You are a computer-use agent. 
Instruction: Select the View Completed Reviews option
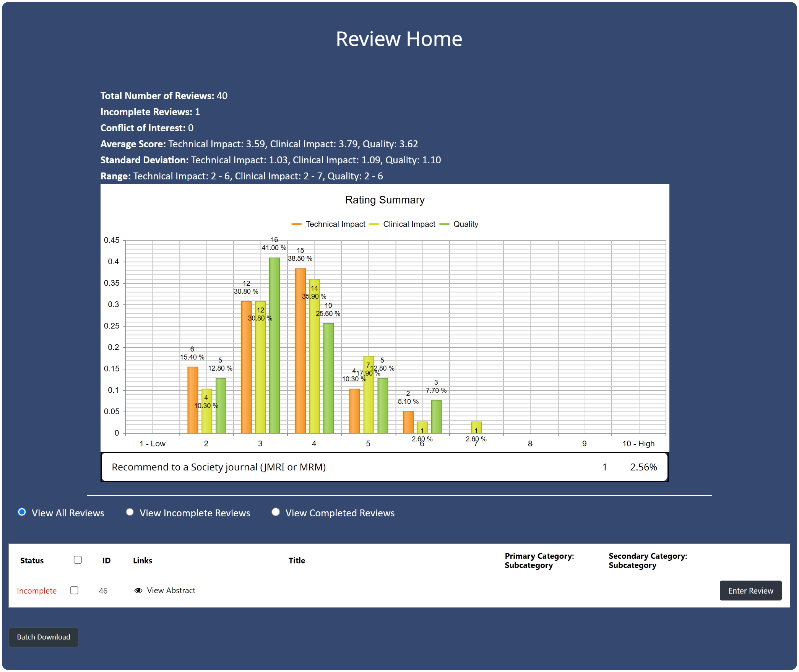pos(276,512)
